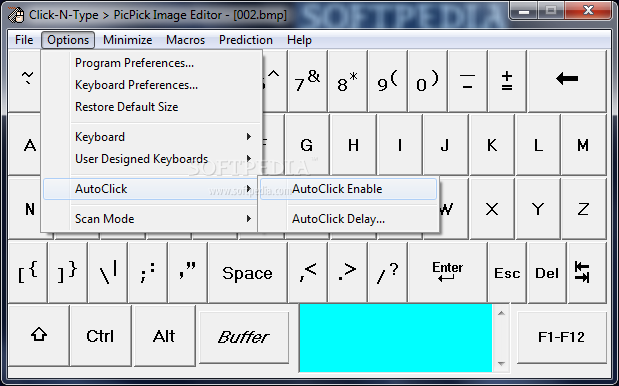This screenshot has height=386, width=619.
Task: Click the letter N key
Action: (x=25, y=208)
